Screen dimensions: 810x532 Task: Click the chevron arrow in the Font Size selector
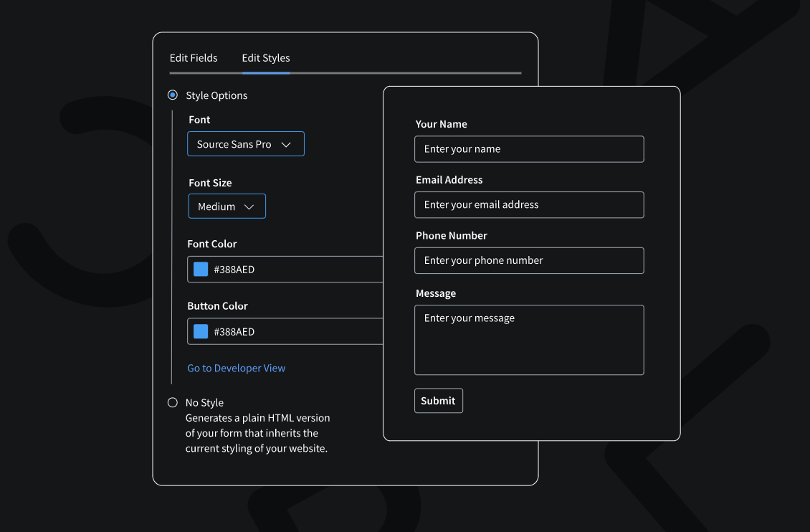point(249,207)
